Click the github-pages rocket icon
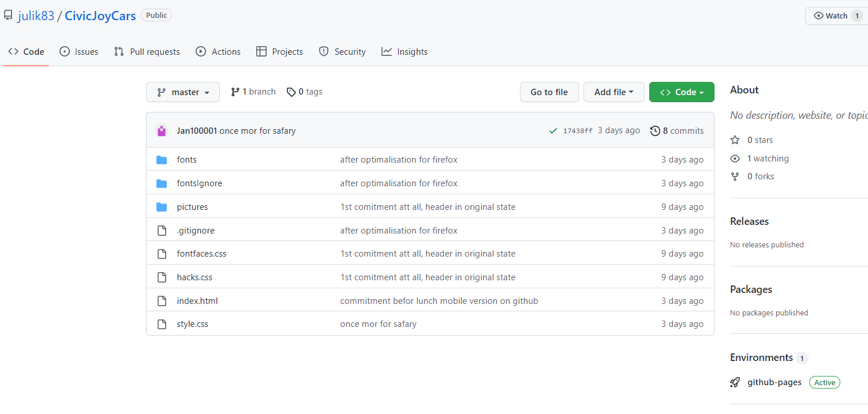Screen dimensions: 868x414 pyautogui.click(x=734, y=382)
